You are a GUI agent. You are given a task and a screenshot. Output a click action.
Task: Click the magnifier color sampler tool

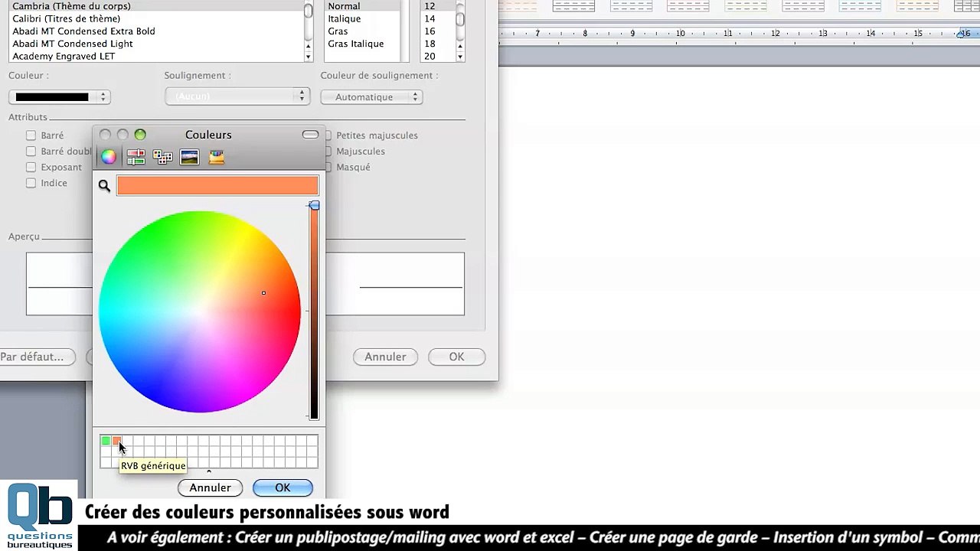[x=104, y=185]
